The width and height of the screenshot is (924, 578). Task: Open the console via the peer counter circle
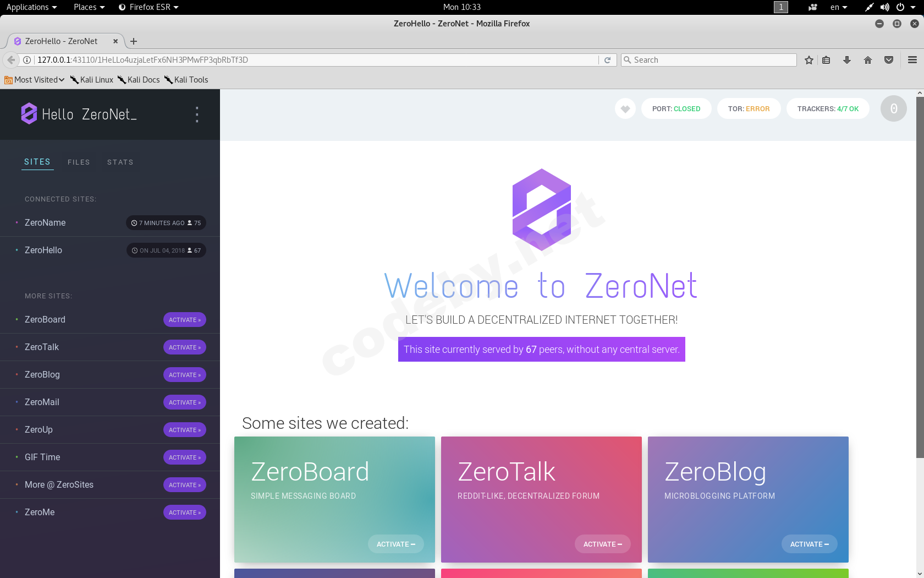click(893, 108)
